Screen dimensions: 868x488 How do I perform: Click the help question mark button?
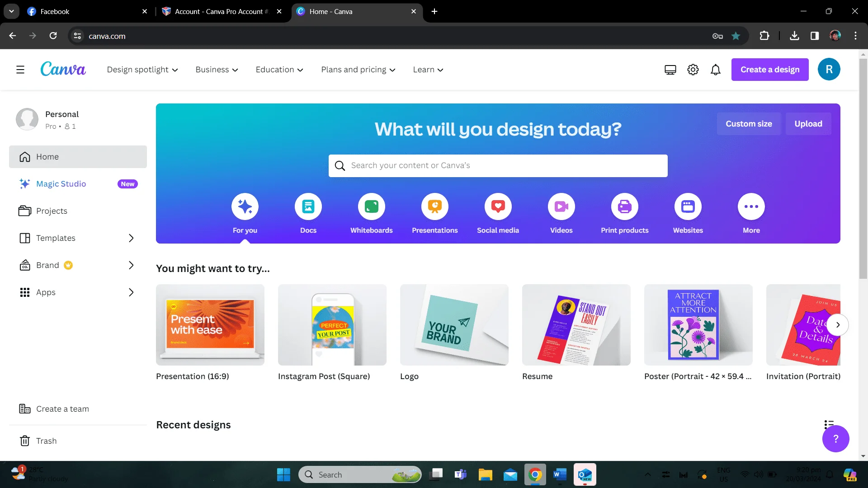pos(835,439)
